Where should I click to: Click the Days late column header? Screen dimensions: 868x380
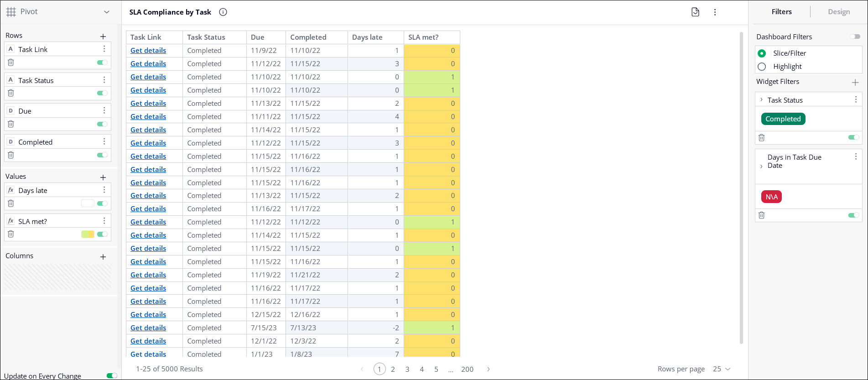tap(376, 37)
